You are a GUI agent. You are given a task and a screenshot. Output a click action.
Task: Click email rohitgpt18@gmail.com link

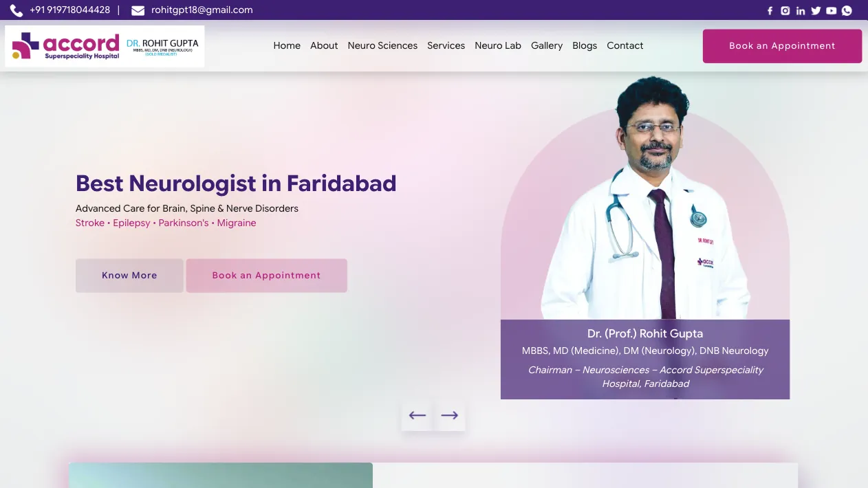pyautogui.click(x=202, y=10)
